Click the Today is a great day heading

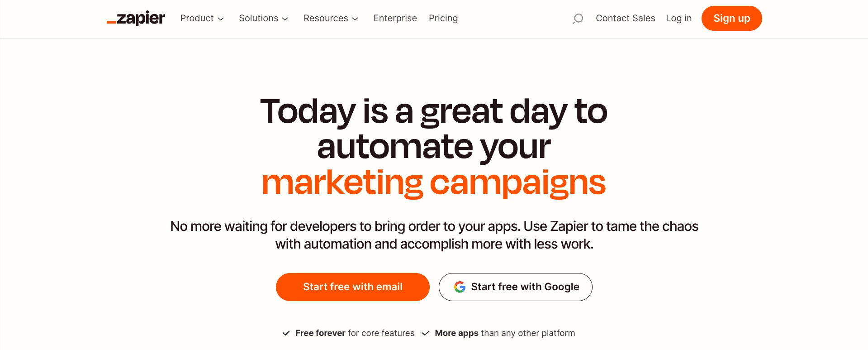(x=433, y=111)
